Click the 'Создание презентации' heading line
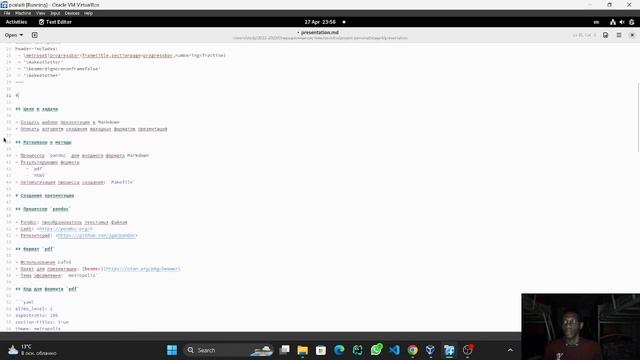The width and height of the screenshot is (640, 360). click(x=45, y=196)
